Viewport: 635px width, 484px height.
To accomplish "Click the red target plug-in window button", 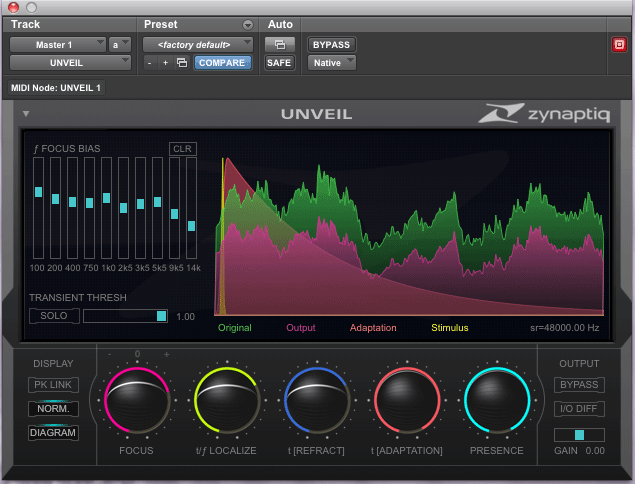I will (x=619, y=45).
